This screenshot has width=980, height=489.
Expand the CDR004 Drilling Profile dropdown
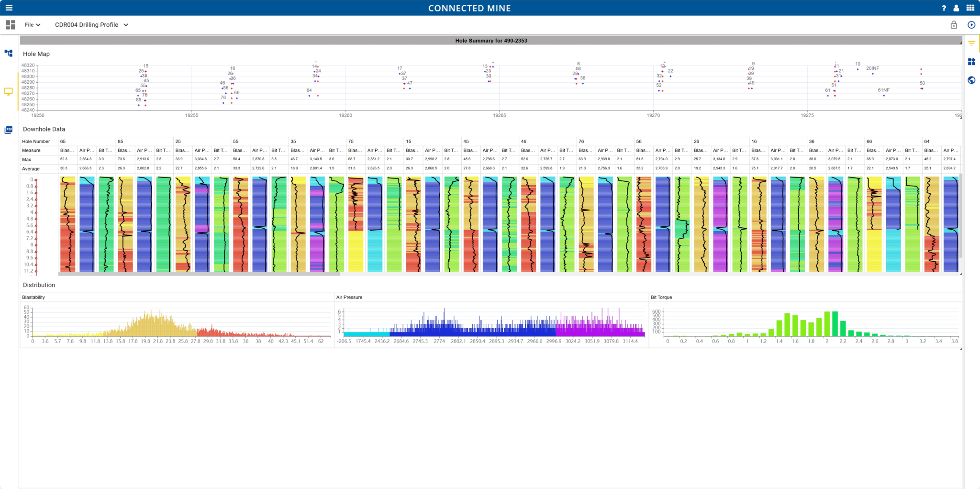click(91, 25)
